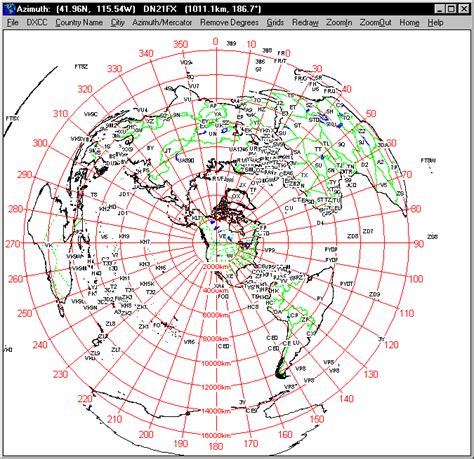Toggle Azimuth/Mercator projection menu item
This screenshot has height=459, width=474.
(162, 23)
